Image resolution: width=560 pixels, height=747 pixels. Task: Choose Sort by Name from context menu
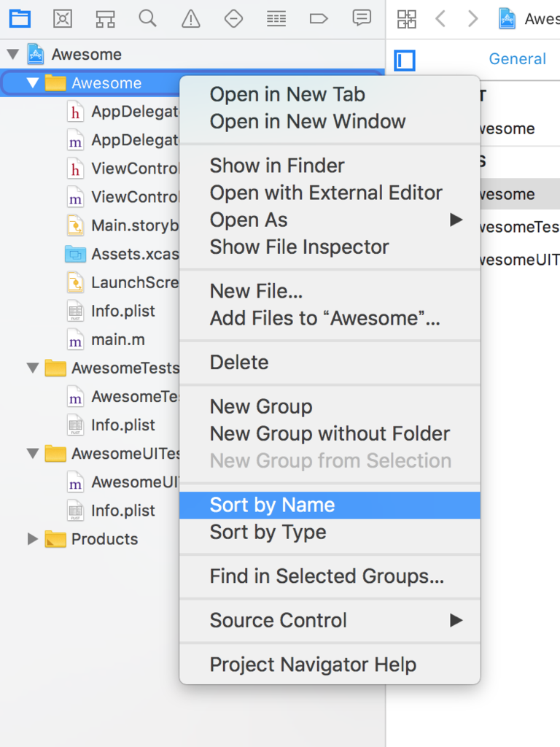point(272,505)
